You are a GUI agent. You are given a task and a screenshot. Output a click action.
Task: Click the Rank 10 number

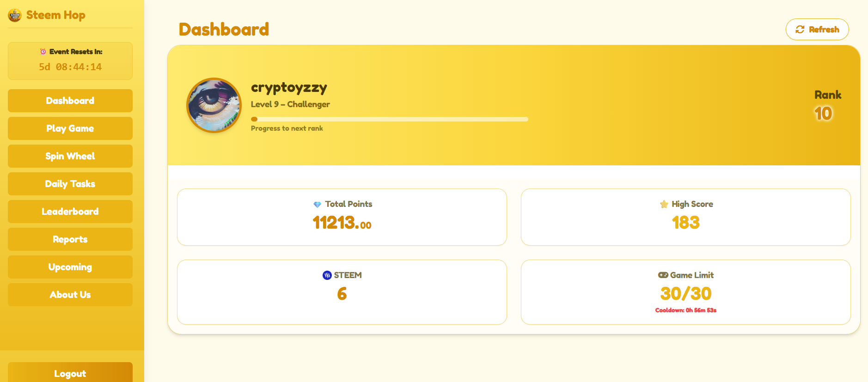823,114
